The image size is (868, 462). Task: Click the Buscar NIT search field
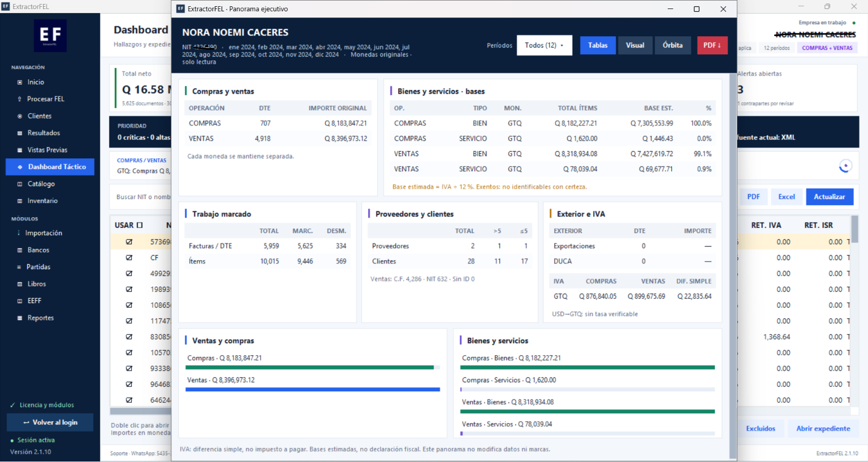(x=141, y=197)
